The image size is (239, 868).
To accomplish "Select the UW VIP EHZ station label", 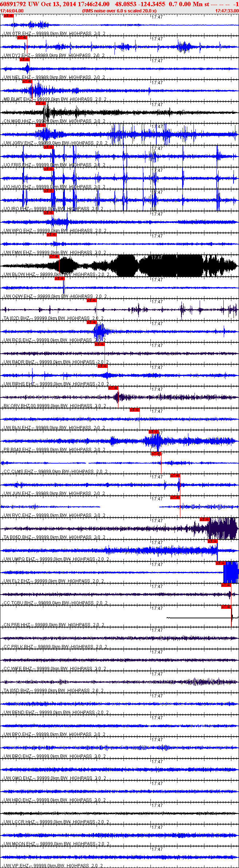I will point(16,866).
